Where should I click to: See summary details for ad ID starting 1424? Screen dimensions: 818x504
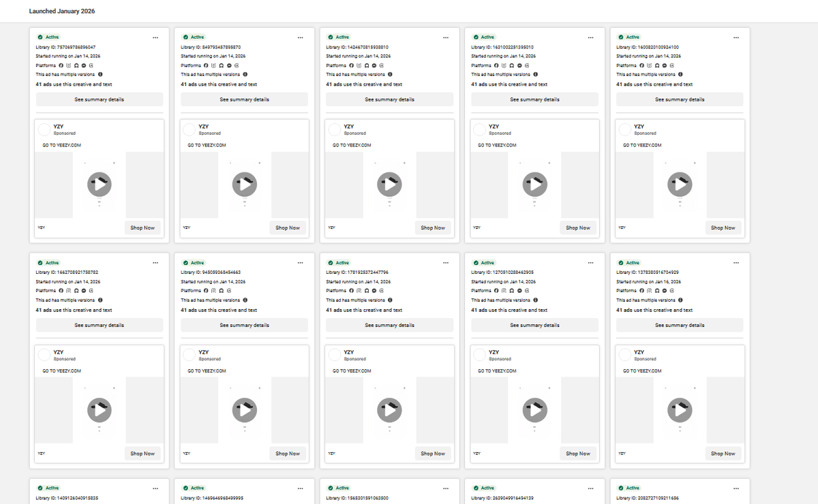click(x=390, y=99)
